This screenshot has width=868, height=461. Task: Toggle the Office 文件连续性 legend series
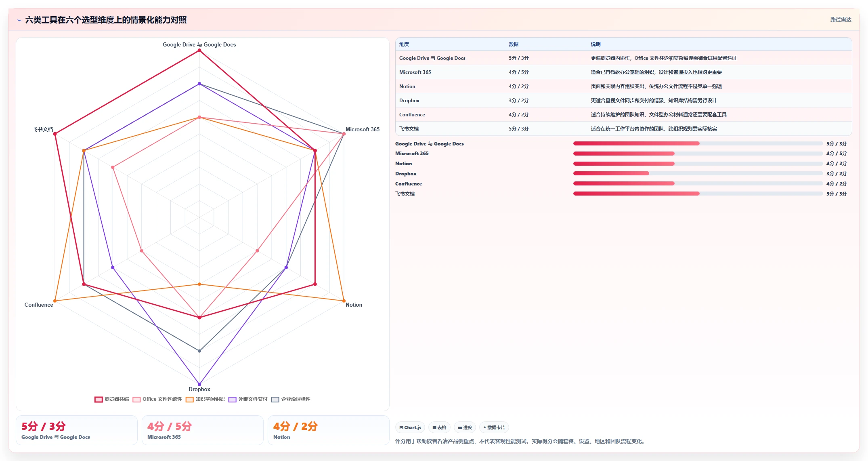tap(157, 399)
